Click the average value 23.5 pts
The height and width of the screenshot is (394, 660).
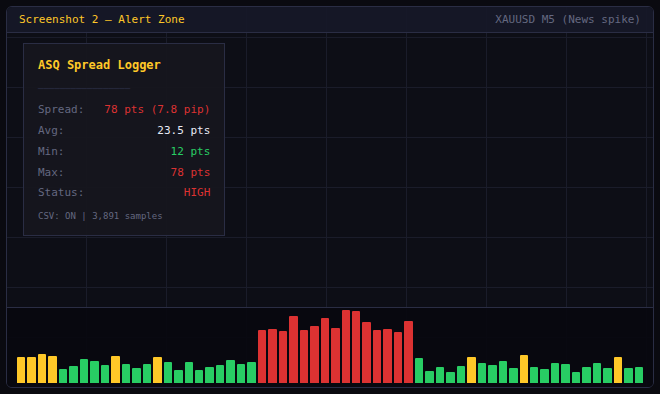click(x=184, y=130)
